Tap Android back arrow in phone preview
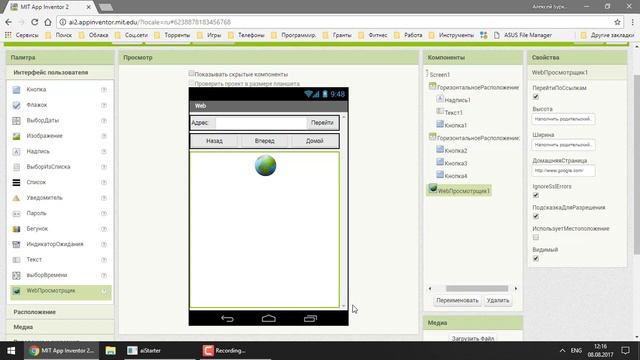The width and height of the screenshot is (640, 360). tap(227, 318)
